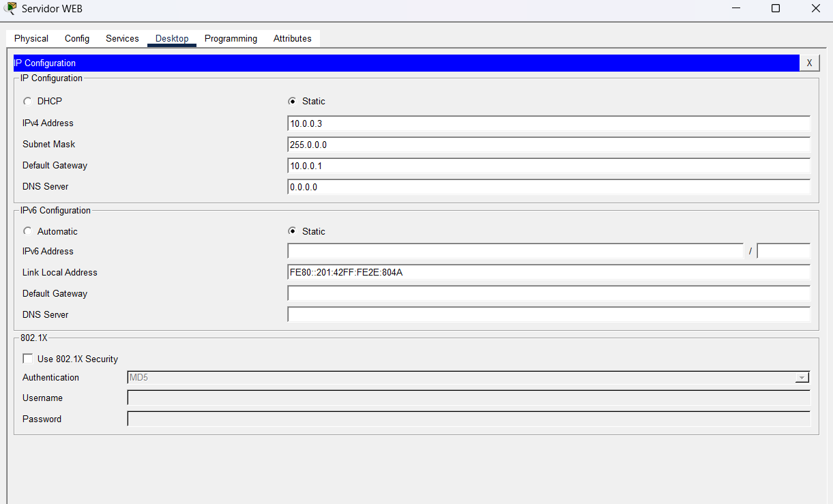Open the Services tab

(x=122, y=39)
